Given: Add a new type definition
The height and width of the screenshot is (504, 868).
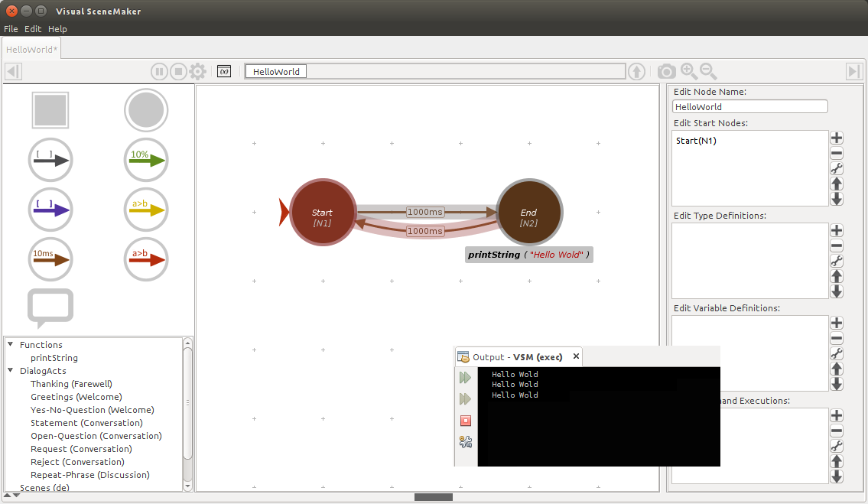Looking at the screenshot, I should pyautogui.click(x=837, y=230).
